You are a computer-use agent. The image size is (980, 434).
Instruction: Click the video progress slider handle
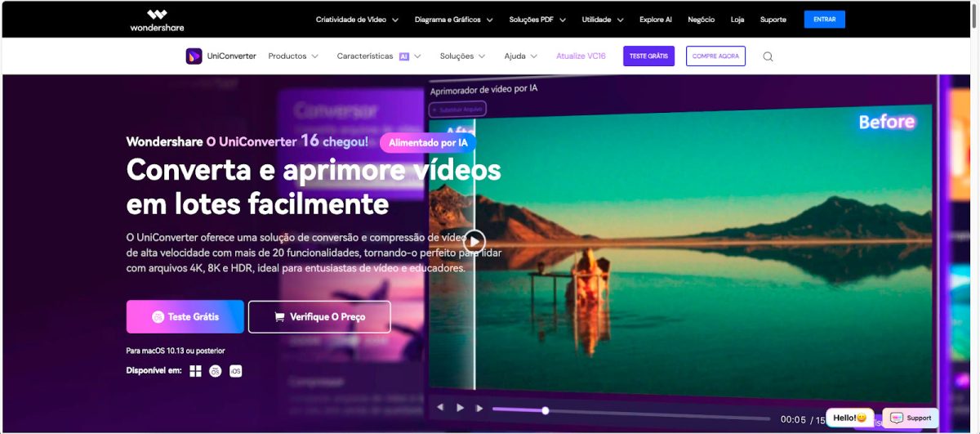tap(546, 410)
